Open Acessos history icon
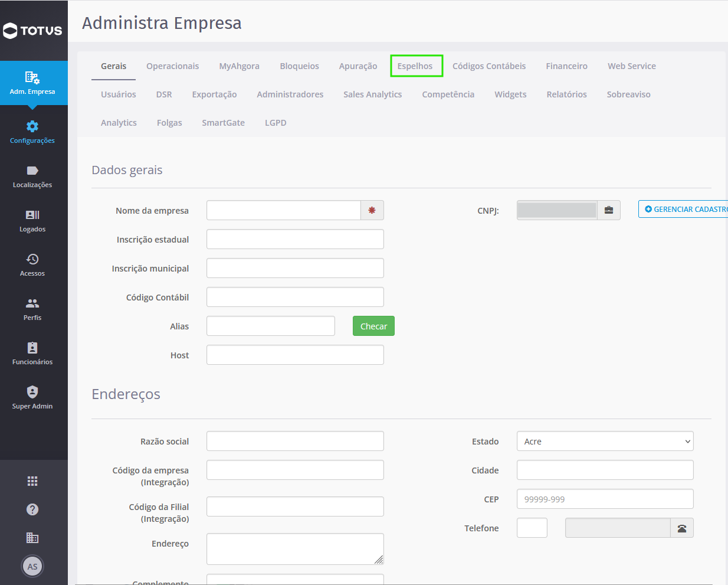Image resolution: width=728 pixels, height=585 pixels. click(x=32, y=259)
